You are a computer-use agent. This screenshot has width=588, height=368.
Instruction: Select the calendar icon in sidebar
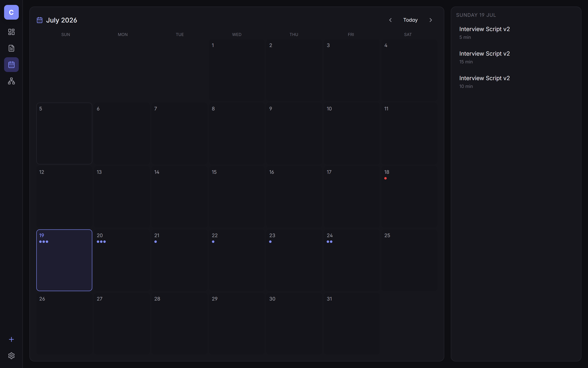tap(11, 64)
